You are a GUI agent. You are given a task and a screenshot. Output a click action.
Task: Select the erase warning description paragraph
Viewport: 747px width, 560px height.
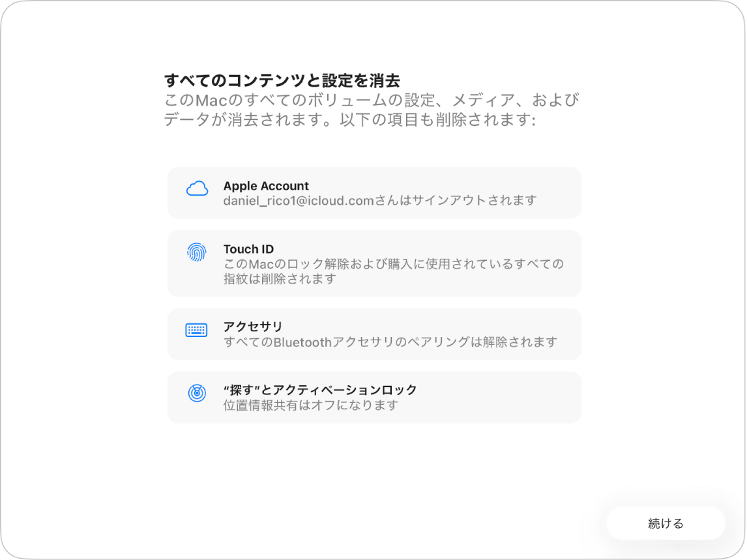pos(372,111)
